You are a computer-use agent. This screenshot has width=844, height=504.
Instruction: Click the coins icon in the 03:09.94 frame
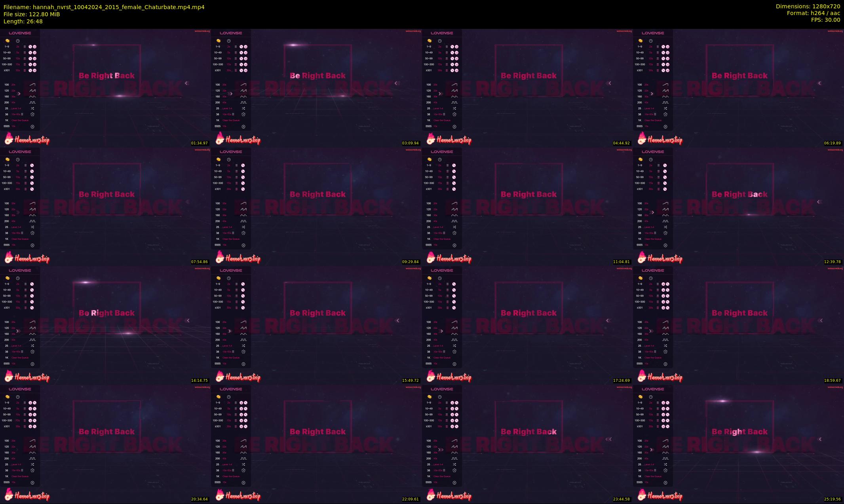tap(218, 41)
